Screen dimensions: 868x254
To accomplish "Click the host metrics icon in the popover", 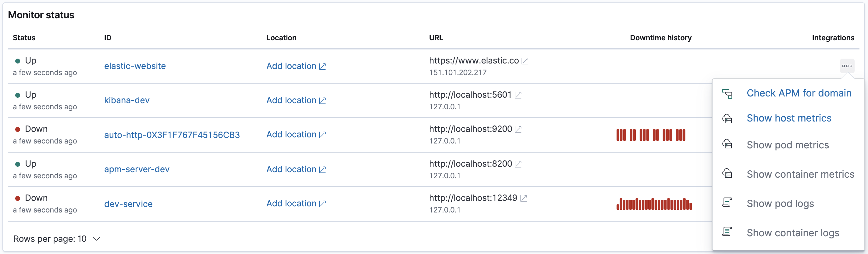I will click(728, 119).
